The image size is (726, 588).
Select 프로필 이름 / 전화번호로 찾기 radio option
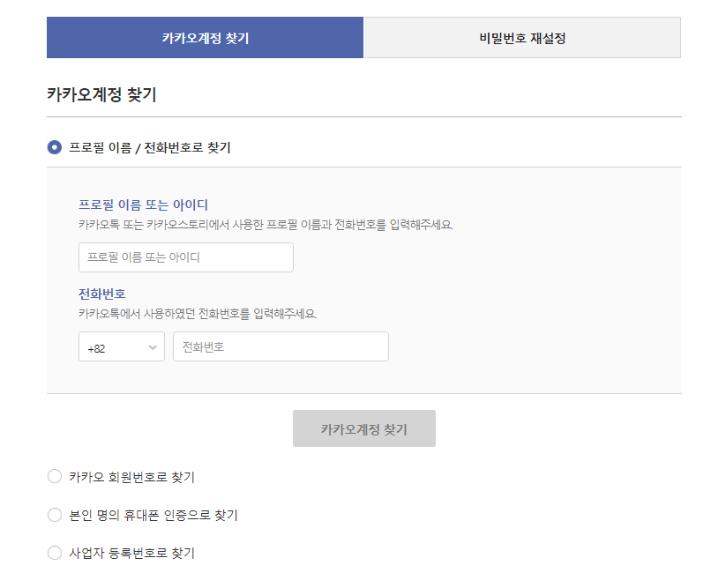coord(55,147)
